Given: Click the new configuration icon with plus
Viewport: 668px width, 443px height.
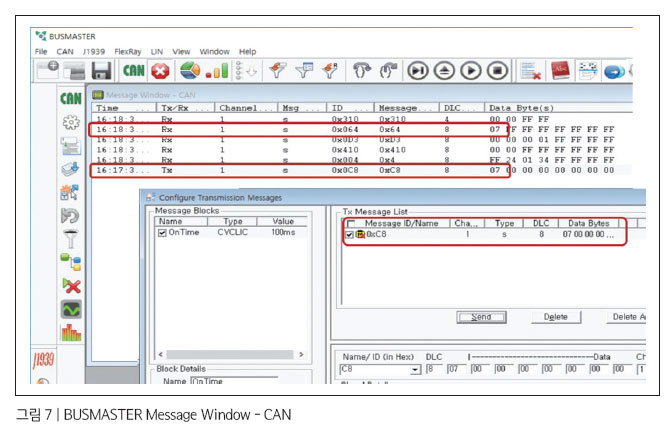Looking at the screenshot, I should (47, 70).
